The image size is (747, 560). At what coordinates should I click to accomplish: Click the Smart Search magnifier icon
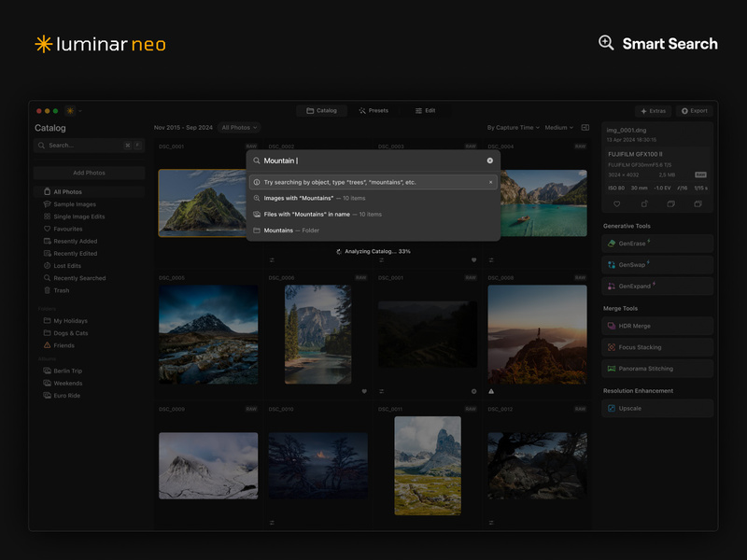(x=607, y=44)
